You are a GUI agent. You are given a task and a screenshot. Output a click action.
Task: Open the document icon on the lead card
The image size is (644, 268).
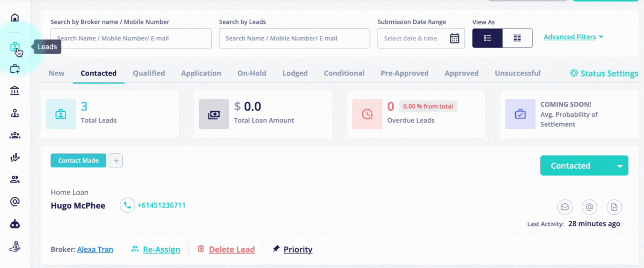pos(614,207)
